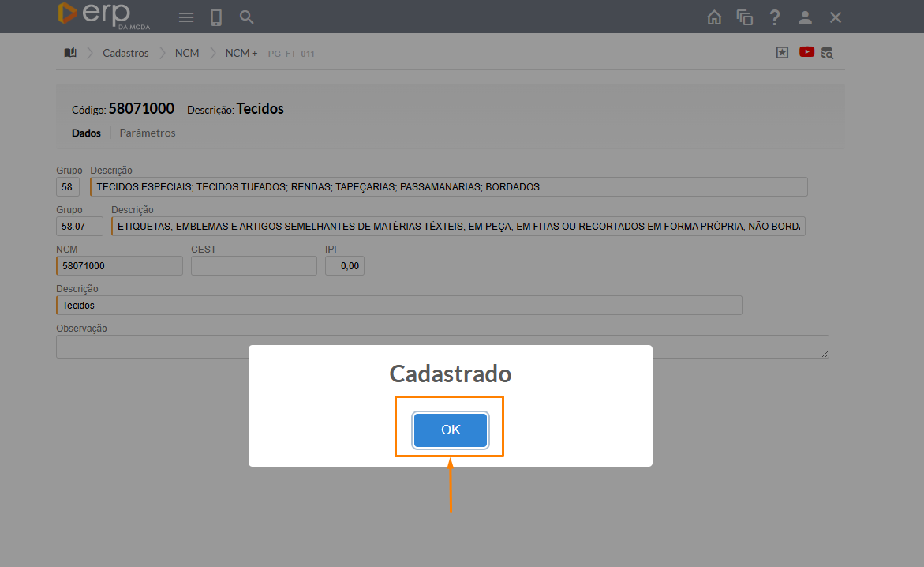Click the database search icon
Image resolution: width=924 pixels, height=567 pixels.
click(827, 53)
